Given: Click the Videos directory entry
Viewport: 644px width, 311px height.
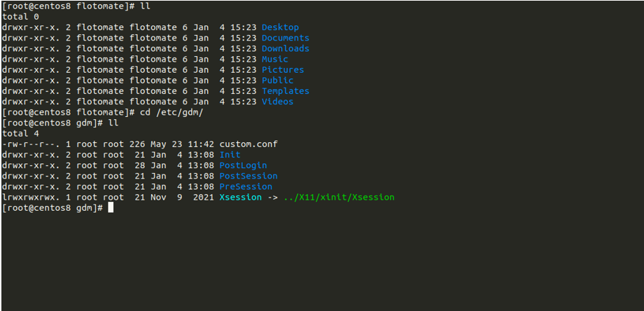Looking at the screenshot, I should tap(277, 101).
